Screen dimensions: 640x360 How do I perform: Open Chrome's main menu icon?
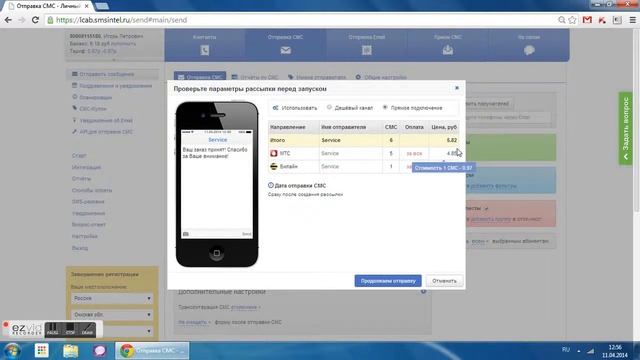[x=632, y=20]
